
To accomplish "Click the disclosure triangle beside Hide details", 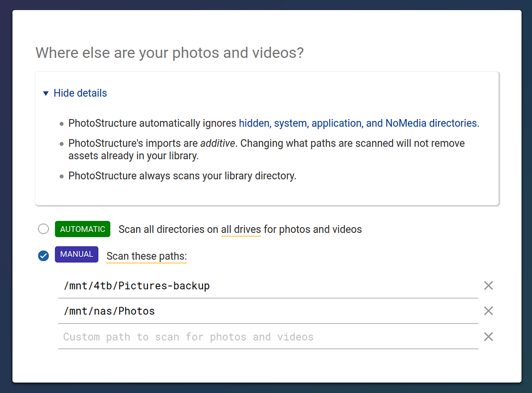I will coord(46,93).
